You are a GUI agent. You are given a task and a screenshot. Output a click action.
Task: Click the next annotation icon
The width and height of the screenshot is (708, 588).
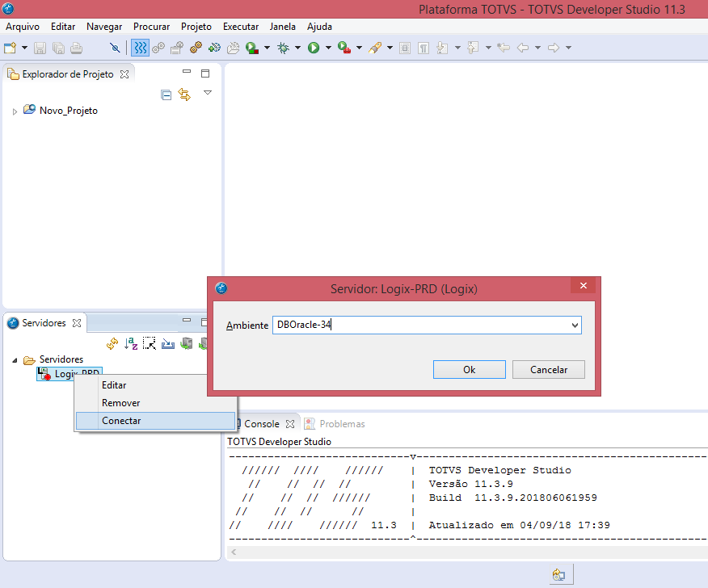442,48
